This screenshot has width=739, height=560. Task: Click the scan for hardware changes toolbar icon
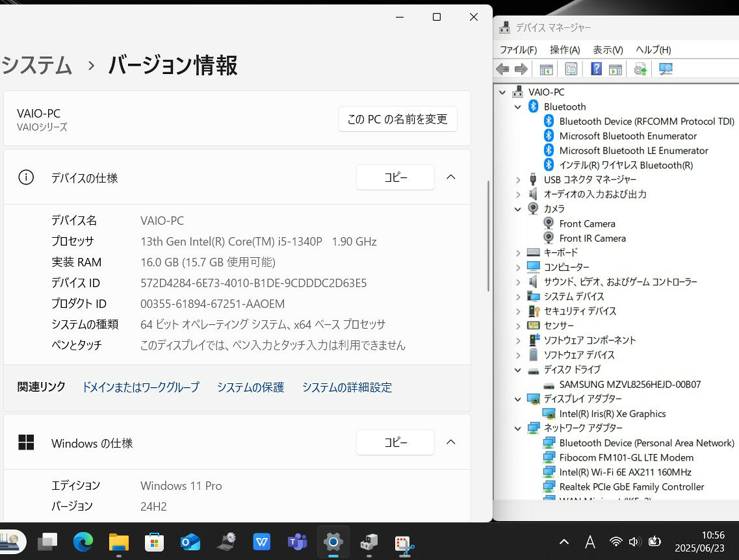coord(666,70)
